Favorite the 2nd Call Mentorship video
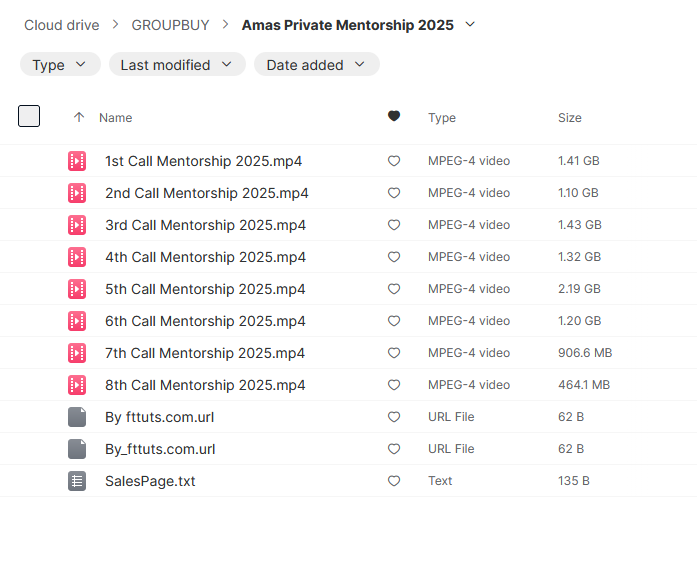Viewport: 697px width, 569px height. click(x=394, y=193)
